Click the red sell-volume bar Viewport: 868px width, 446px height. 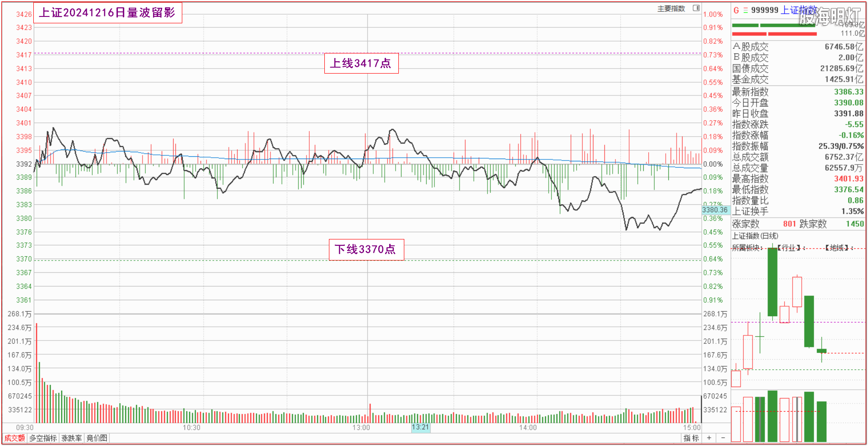(774, 34)
